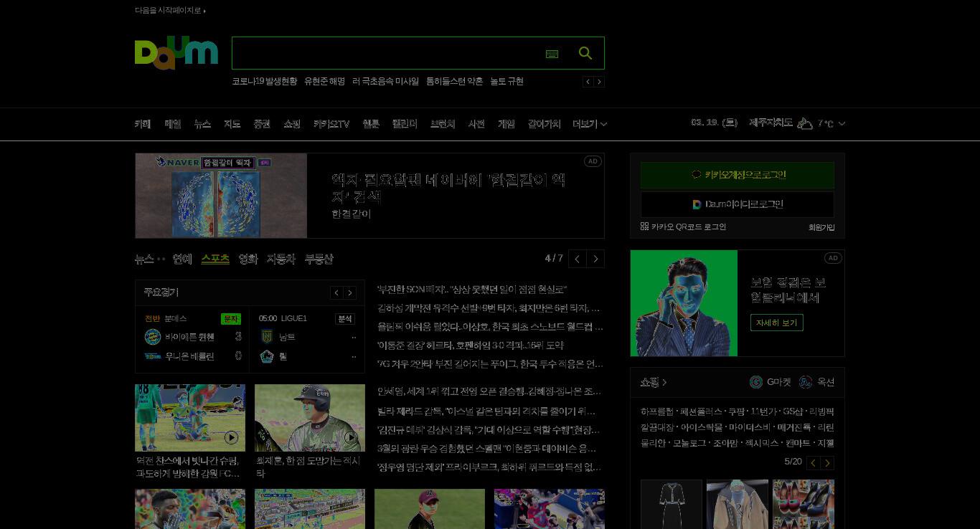Open the Naver banner ad image
This screenshot has width=980, height=529.
(221, 196)
